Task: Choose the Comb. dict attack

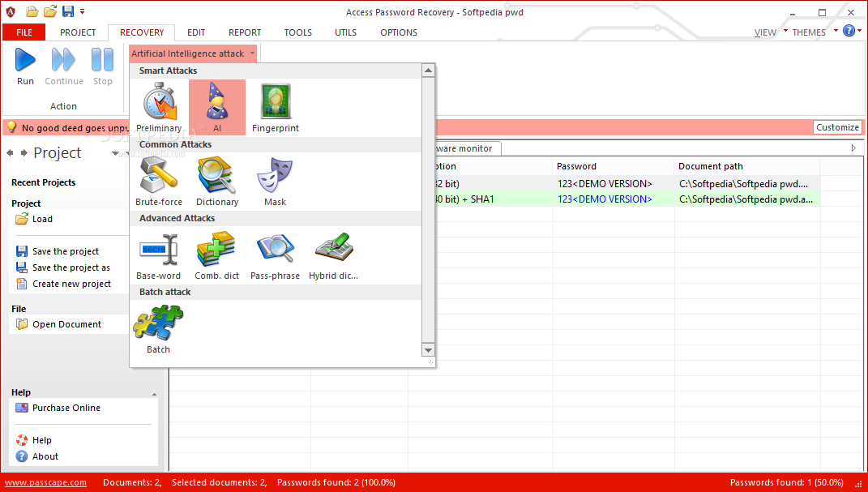Action: (x=217, y=255)
